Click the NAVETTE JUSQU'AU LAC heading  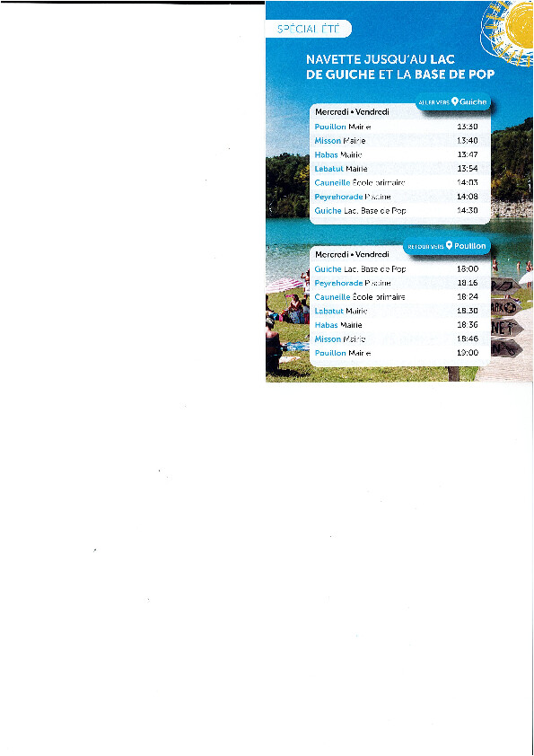[381, 60]
